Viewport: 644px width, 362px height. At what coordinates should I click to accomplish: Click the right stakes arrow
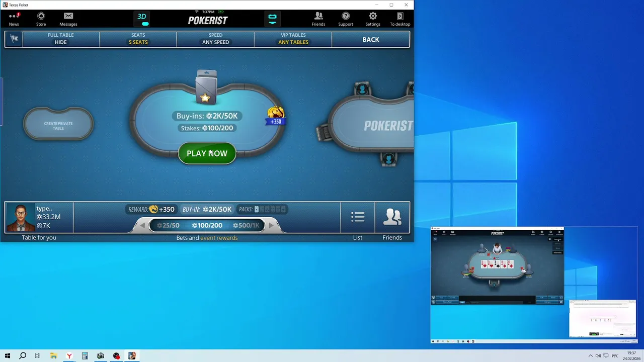271,225
